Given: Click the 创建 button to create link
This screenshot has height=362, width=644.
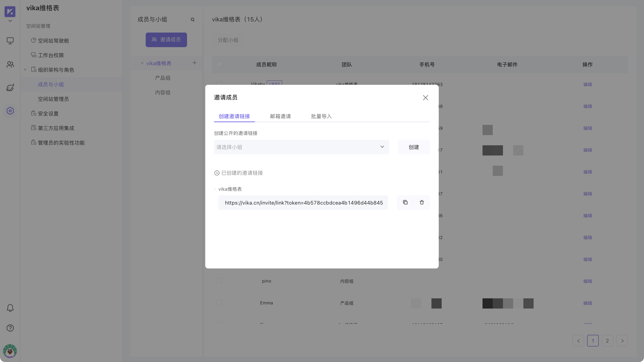Looking at the screenshot, I should click(414, 147).
